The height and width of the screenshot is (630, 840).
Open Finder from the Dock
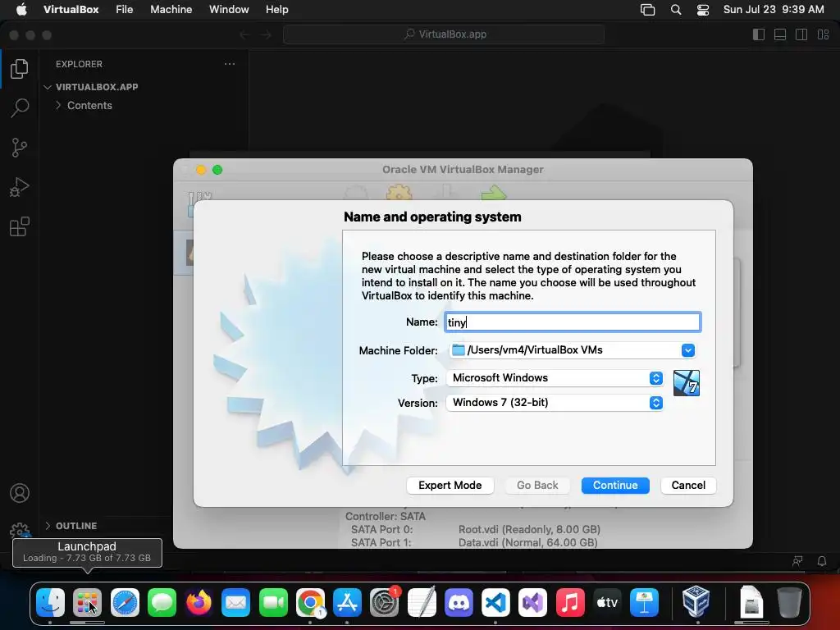50,603
